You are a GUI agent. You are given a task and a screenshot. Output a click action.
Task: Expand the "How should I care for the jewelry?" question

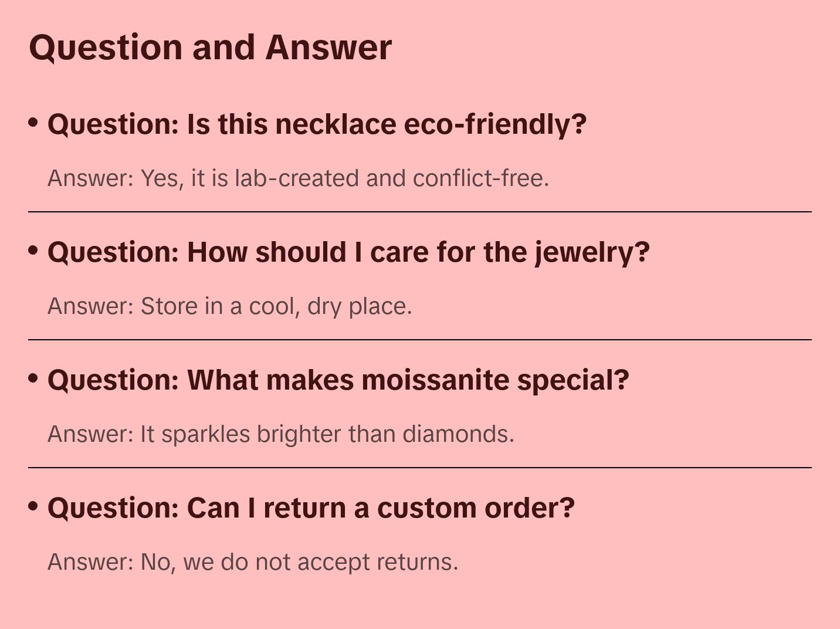[x=348, y=252]
